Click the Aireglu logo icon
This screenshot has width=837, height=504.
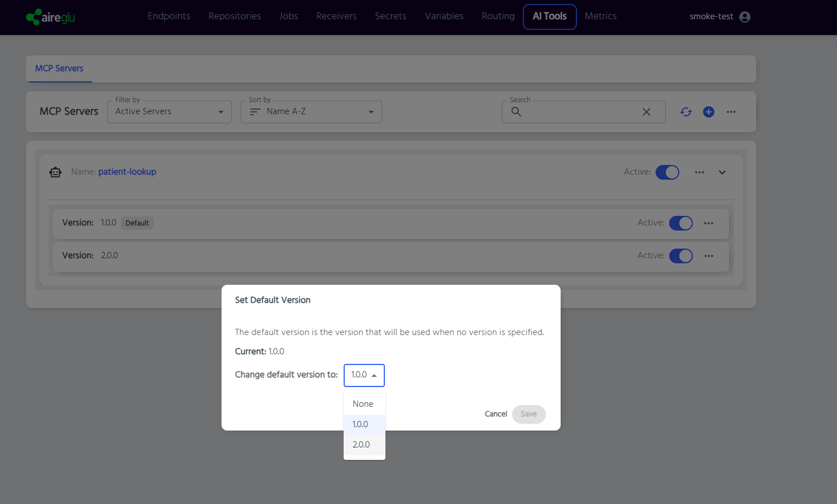coord(34,17)
